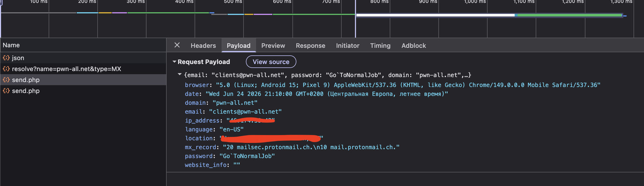
Task: Collapse the payload object tree arrow
Action: (x=180, y=74)
